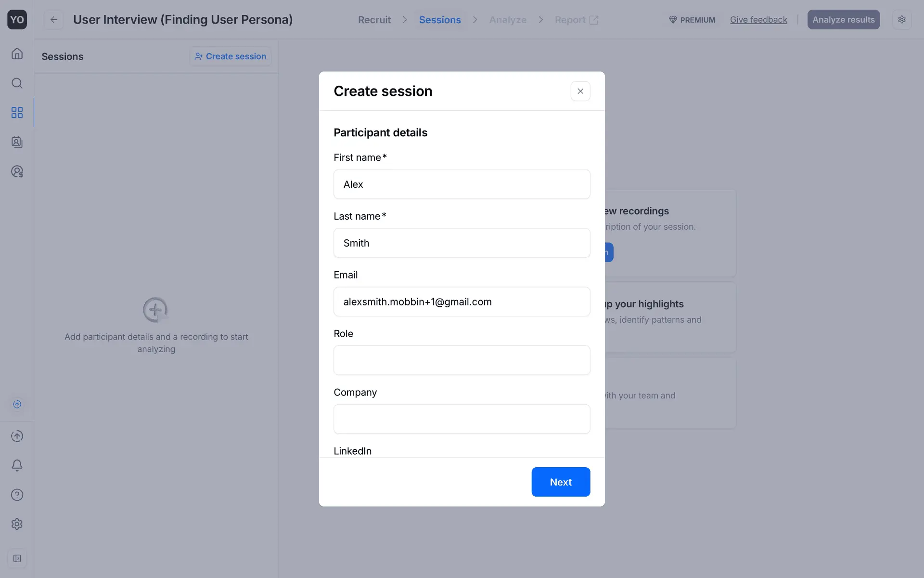Viewport: 924px width, 578px height.
Task: Click the back arrow button
Action: coord(53,20)
